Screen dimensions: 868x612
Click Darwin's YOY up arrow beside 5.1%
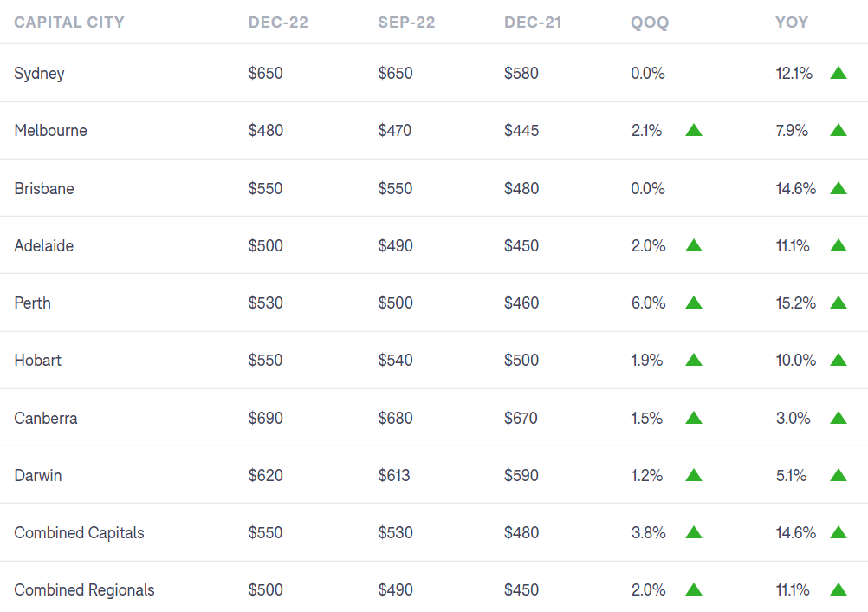tap(838, 475)
